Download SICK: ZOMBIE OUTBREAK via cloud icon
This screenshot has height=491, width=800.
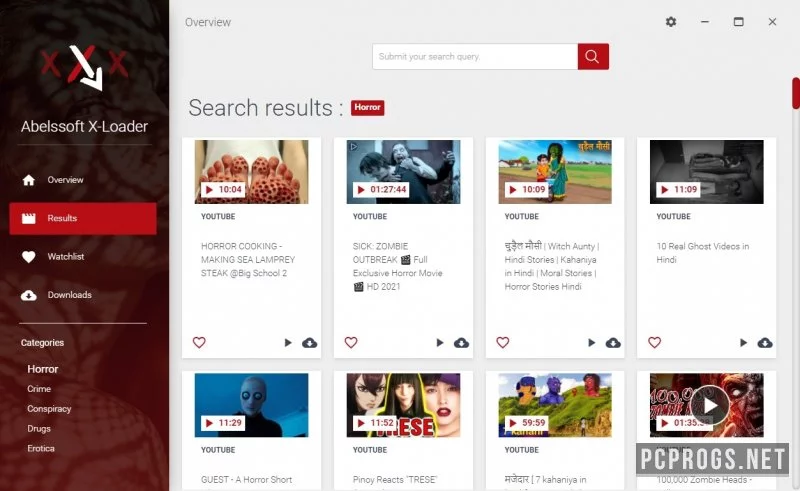pyautogui.click(x=461, y=343)
